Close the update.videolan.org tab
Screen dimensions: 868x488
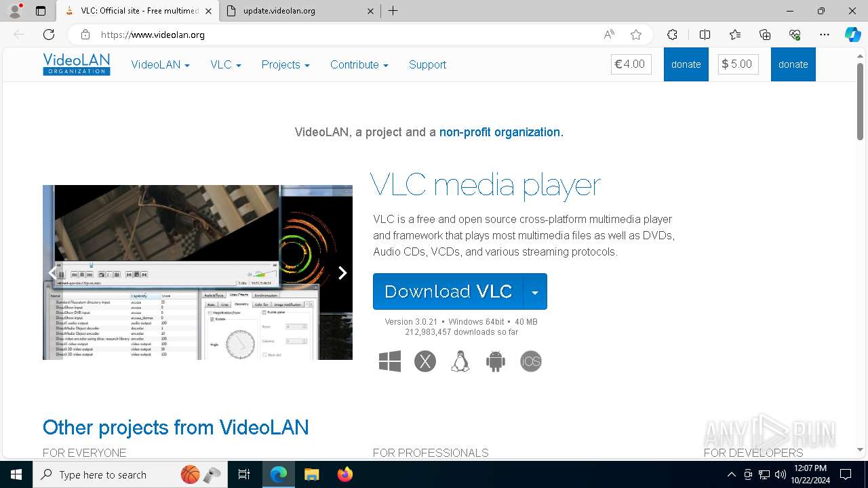370,11
